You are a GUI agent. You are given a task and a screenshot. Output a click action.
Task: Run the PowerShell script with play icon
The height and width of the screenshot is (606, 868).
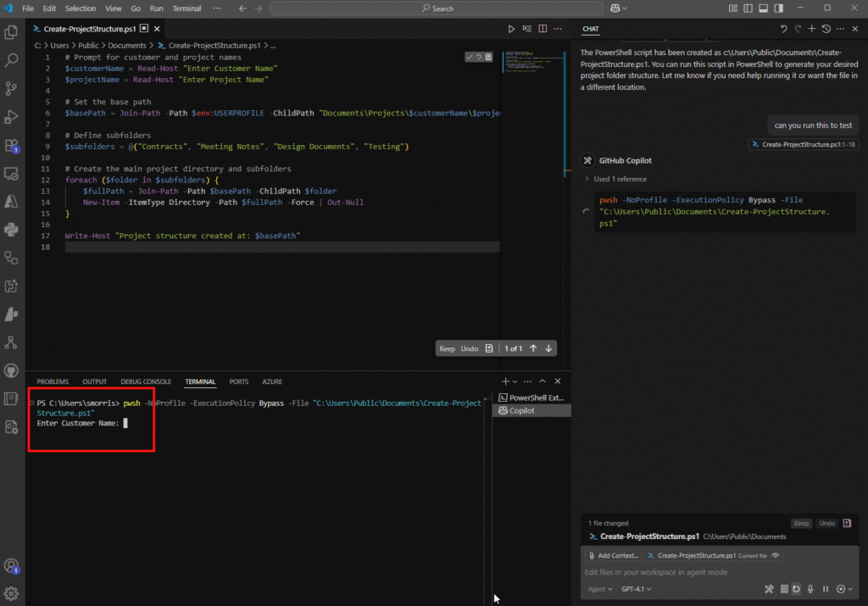tap(511, 29)
